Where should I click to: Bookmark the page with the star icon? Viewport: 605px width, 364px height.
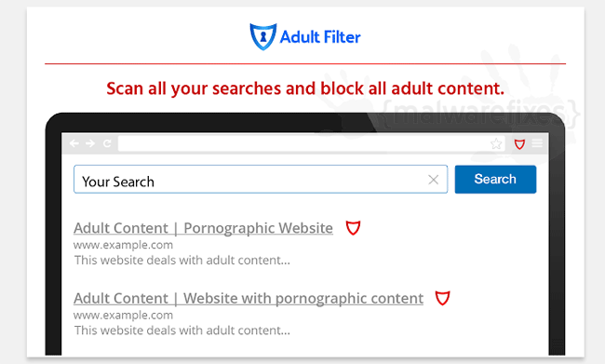pyautogui.click(x=496, y=144)
